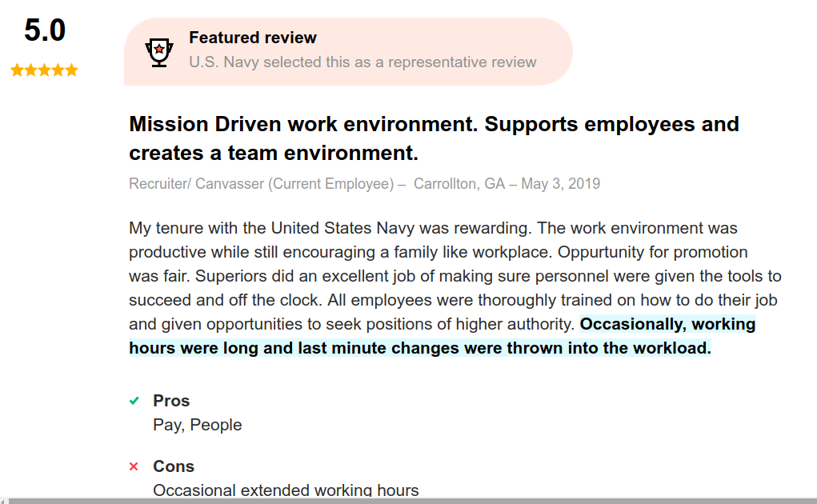Click the green checkmark beside Pros

[134, 401]
